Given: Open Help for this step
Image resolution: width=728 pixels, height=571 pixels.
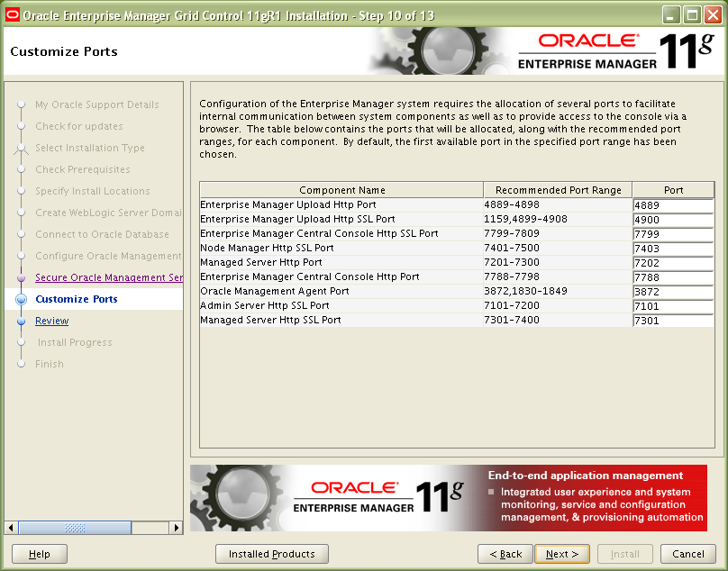Looking at the screenshot, I should (x=40, y=554).
